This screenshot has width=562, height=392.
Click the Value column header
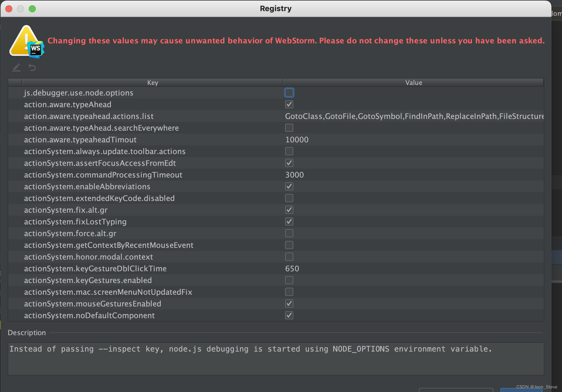pos(414,83)
